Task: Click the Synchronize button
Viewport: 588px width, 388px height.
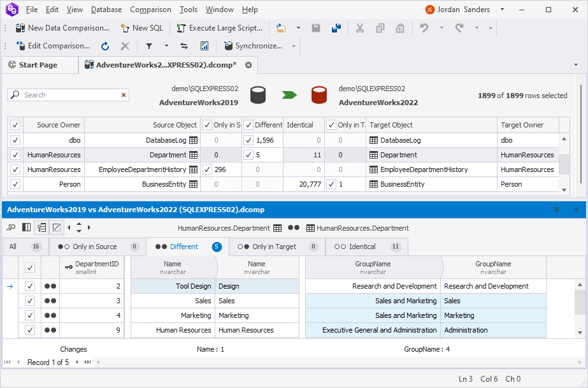Action: click(254, 46)
